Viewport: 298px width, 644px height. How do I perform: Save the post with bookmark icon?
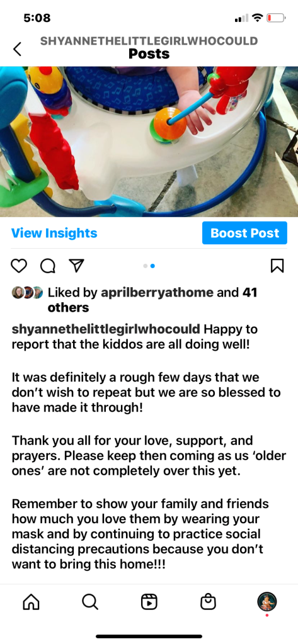277,266
